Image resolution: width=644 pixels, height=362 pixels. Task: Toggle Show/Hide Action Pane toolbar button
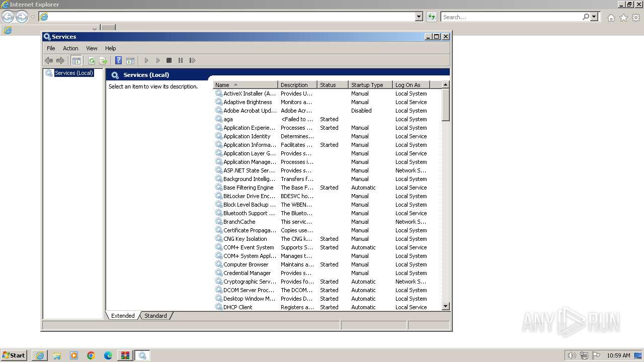(130, 60)
